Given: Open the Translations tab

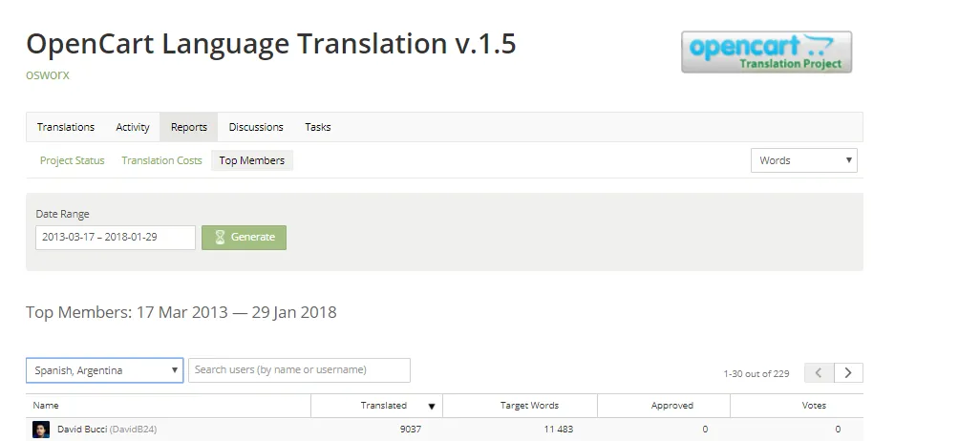Looking at the screenshot, I should click(x=66, y=127).
